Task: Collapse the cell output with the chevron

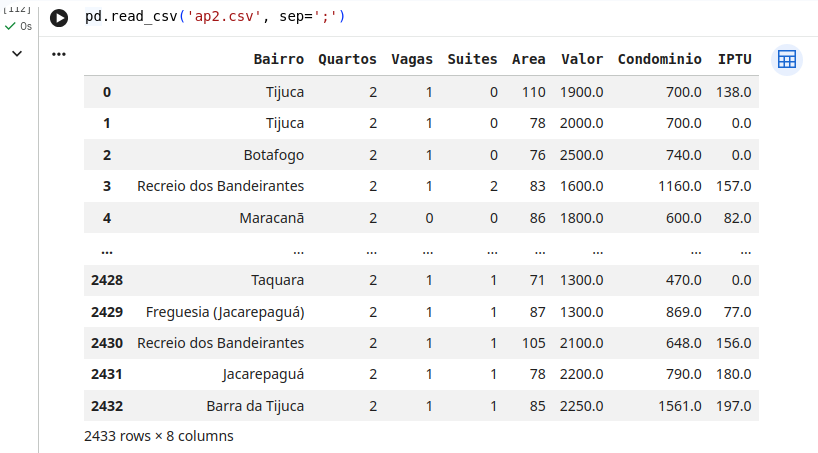Action: tap(17, 54)
